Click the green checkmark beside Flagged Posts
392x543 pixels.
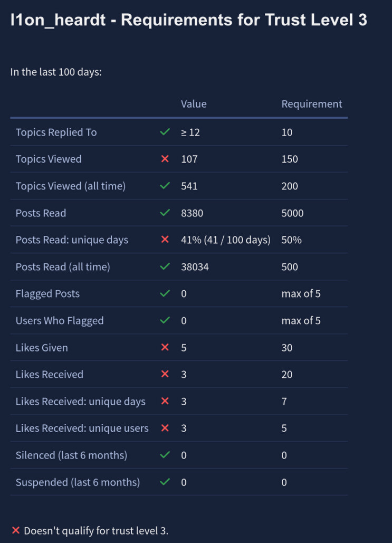[165, 294]
